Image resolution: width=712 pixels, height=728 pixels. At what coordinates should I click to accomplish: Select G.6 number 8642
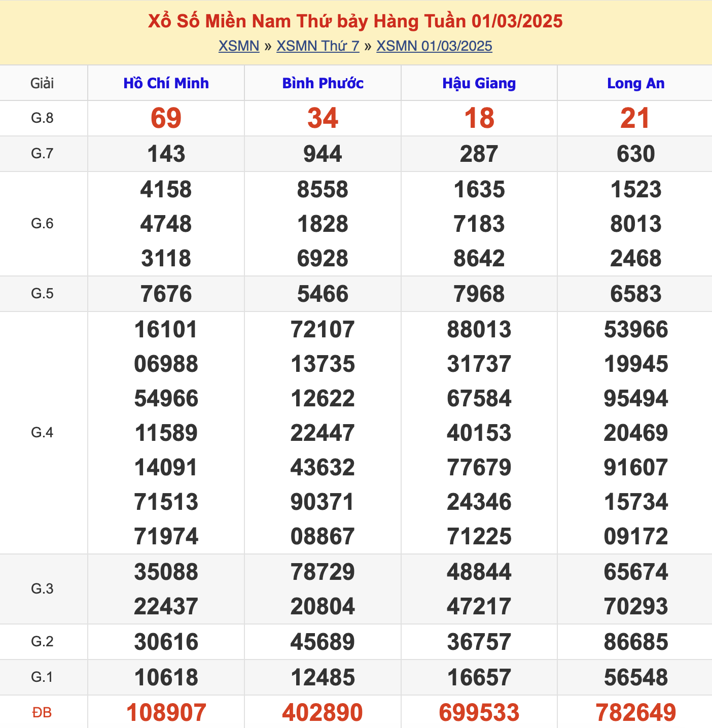click(479, 259)
